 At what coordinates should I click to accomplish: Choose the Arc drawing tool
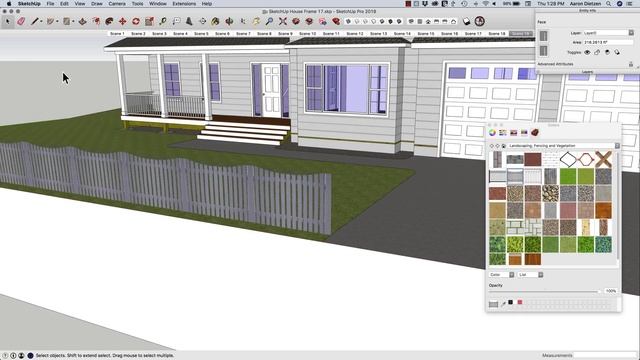point(50,21)
